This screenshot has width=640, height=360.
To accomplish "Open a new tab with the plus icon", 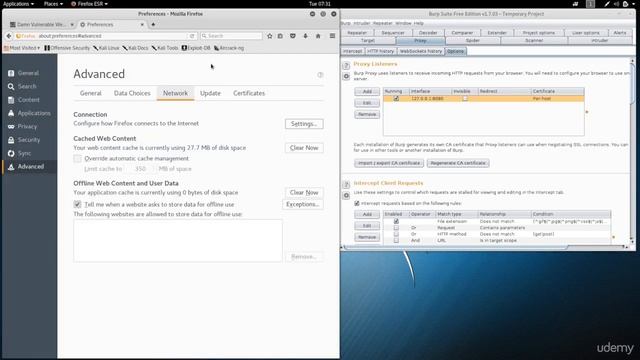I will pos(153,24).
